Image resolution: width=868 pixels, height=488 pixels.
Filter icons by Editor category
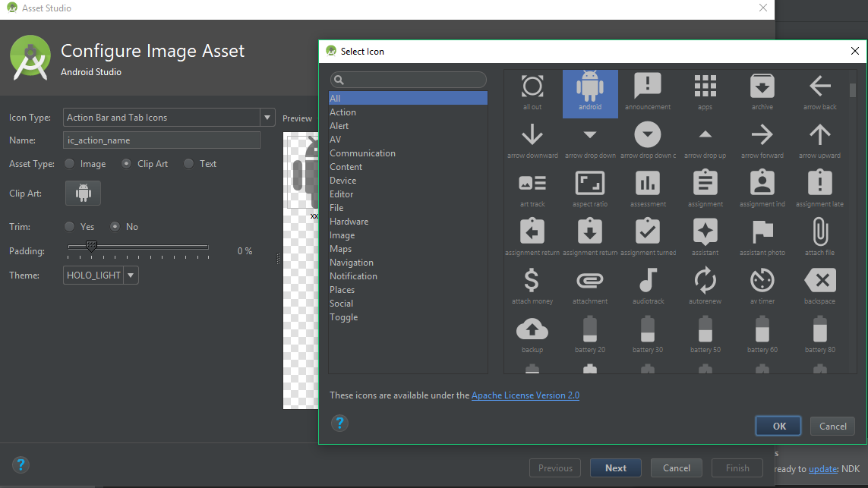point(408,194)
